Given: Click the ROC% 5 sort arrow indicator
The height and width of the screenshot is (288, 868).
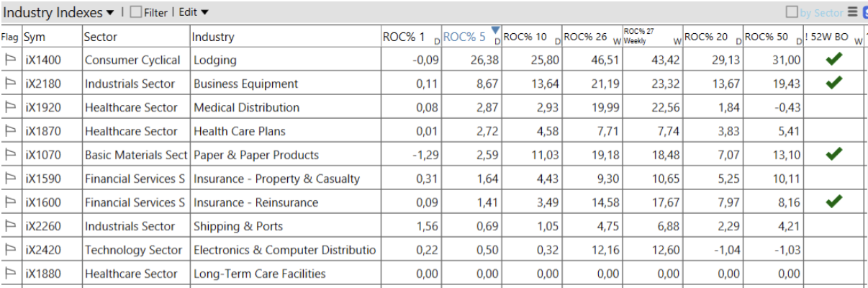Looking at the screenshot, I should click(495, 30).
